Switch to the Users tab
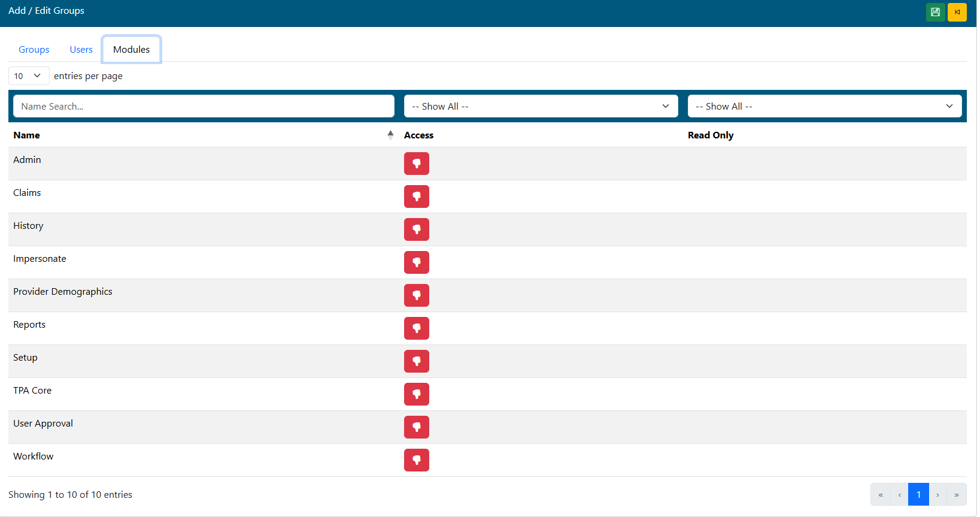 (81, 50)
